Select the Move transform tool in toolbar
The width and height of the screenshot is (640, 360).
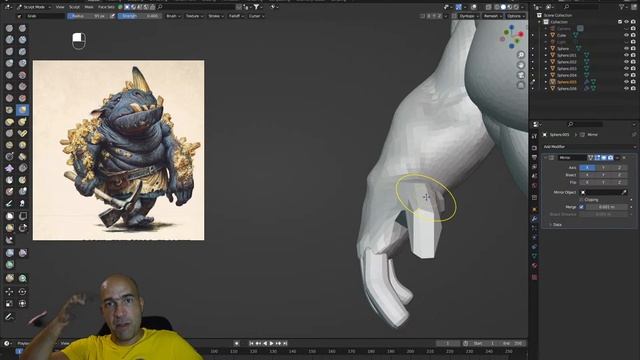(x=9, y=292)
